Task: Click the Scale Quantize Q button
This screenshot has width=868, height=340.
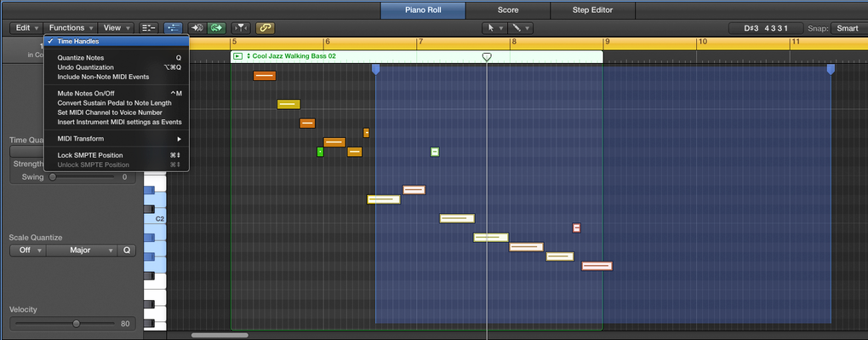Action: click(126, 251)
